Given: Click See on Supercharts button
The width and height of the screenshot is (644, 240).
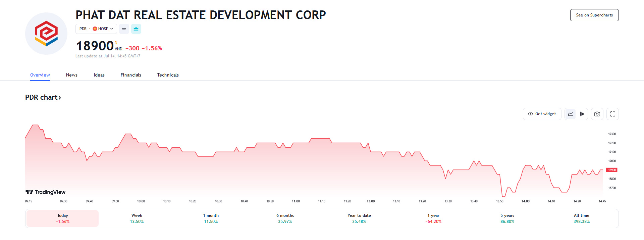Looking at the screenshot, I should (x=594, y=15).
